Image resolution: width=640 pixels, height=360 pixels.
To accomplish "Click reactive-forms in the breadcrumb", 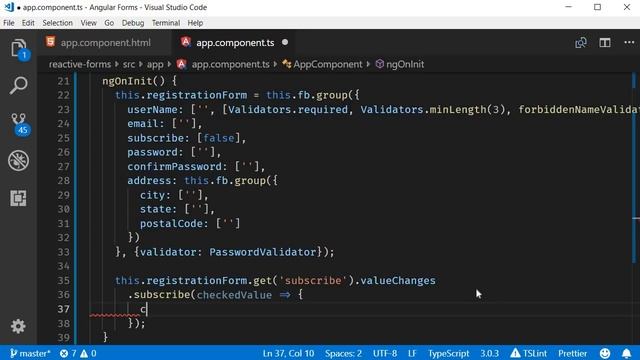I will [80, 64].
